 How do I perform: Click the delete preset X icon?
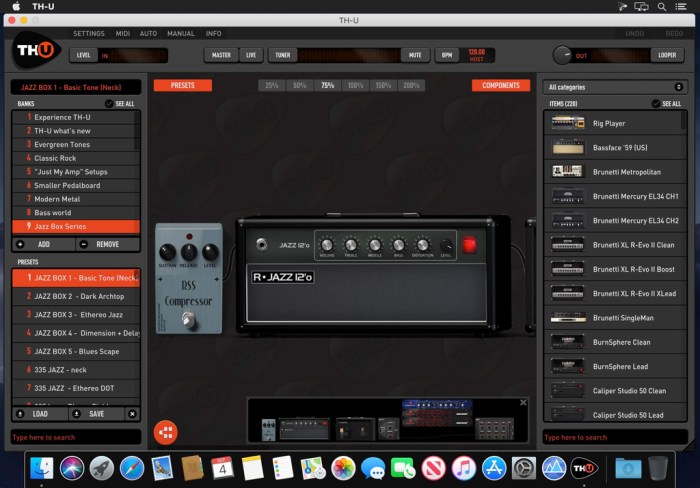132,413
